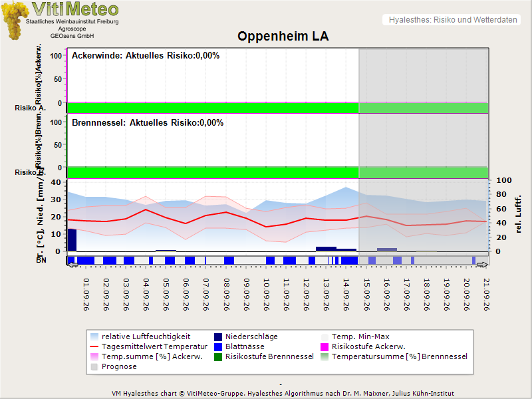Viewport: 532px width, 399px height.
Task: Select date label 17.09.26
Action: click(406, 294)
